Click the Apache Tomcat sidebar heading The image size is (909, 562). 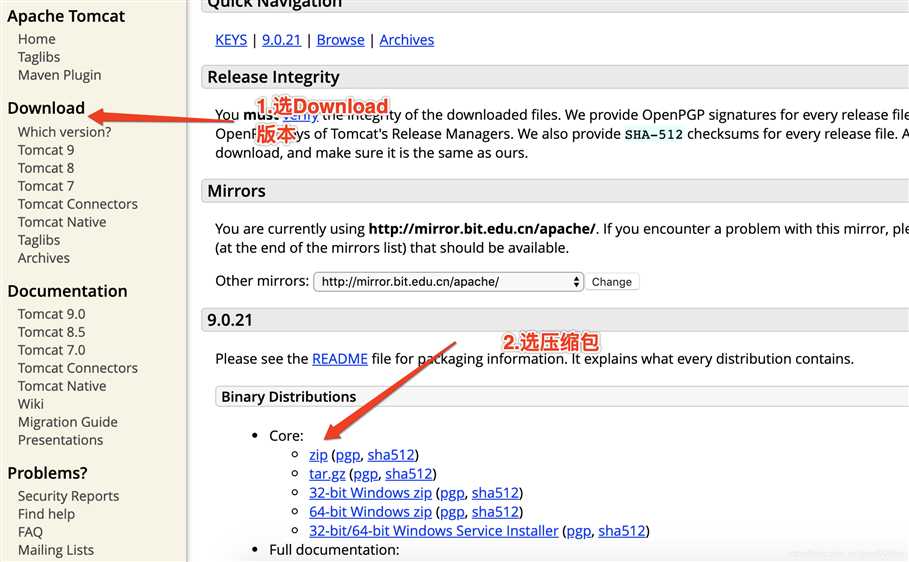tap(66, 16)
